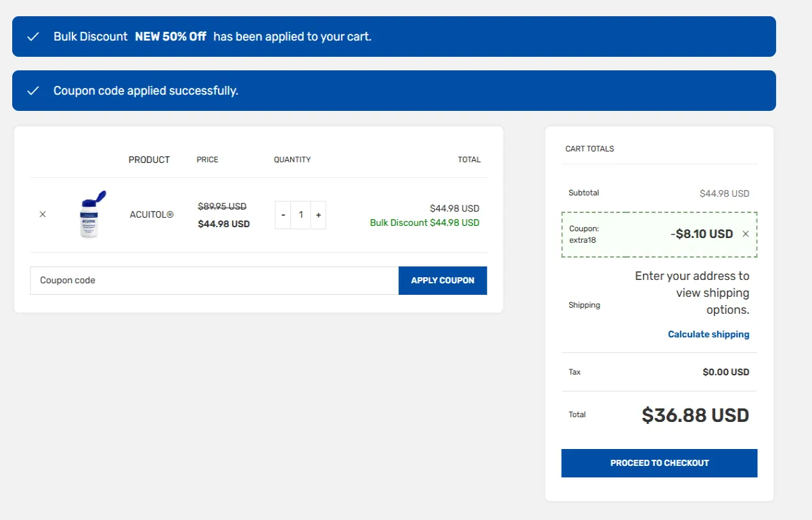812x520 pixels.
Task: Click the -$8.10 USD coupon discount amount
Action: 702,234
